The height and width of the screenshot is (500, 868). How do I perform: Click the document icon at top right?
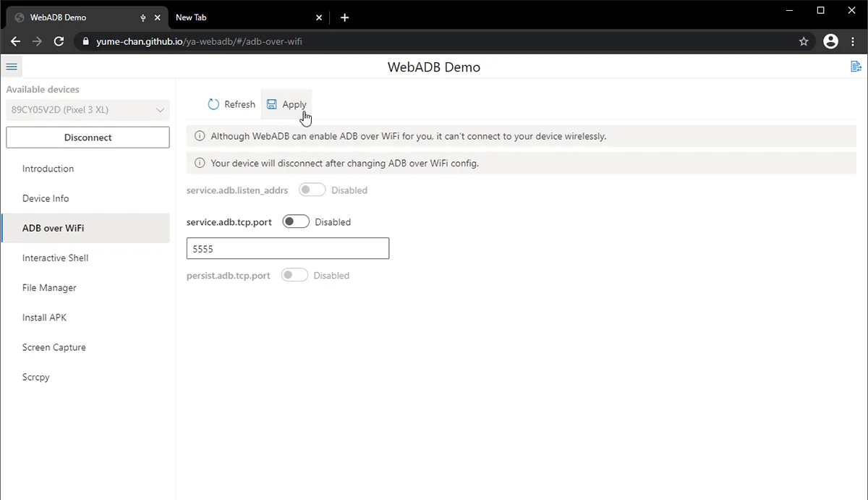(x=856, y=66)
